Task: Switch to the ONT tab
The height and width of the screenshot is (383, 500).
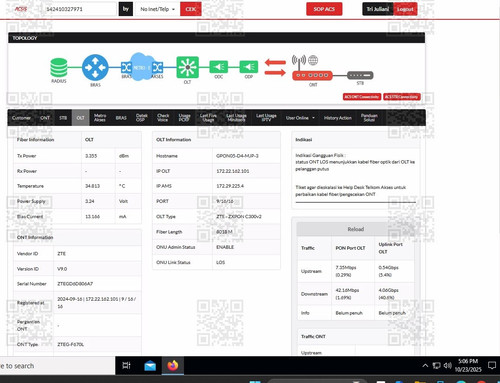Action: point(45,118)
